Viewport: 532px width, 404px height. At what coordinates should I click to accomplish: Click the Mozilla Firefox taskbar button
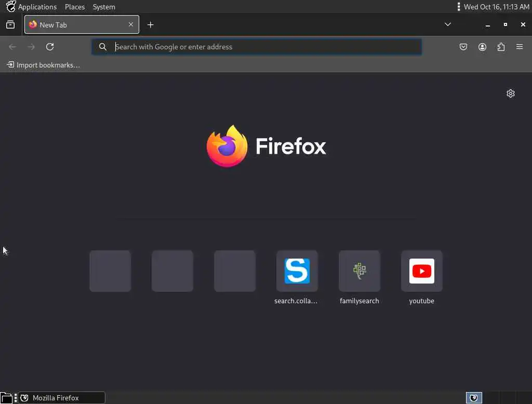tap(61, 398)
